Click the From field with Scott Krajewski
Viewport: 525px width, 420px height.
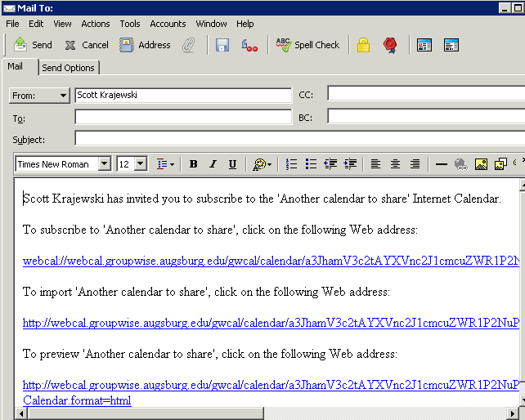183,95
